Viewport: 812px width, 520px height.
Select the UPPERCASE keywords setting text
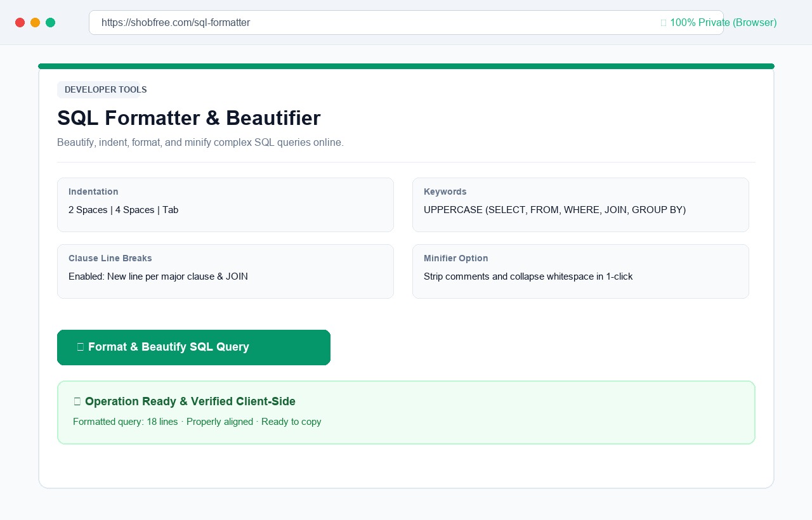click(554, 210)
